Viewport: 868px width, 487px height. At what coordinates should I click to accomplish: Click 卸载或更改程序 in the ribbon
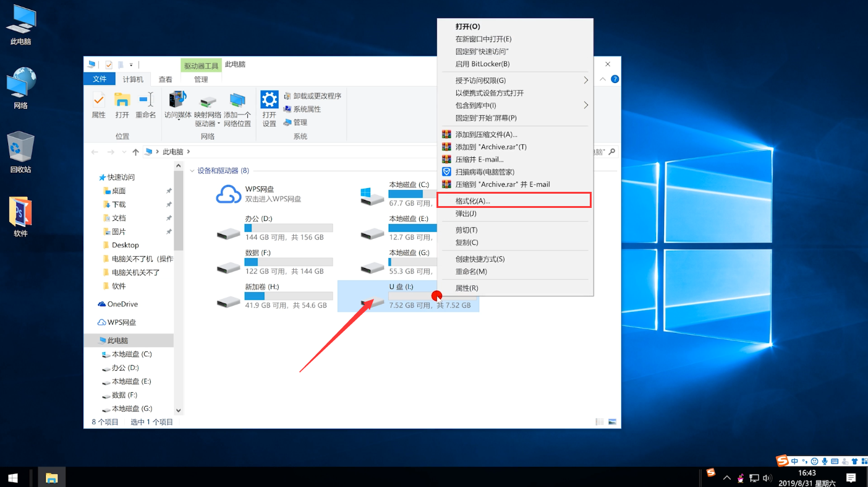pyautogui.click(x=312, y=96)
